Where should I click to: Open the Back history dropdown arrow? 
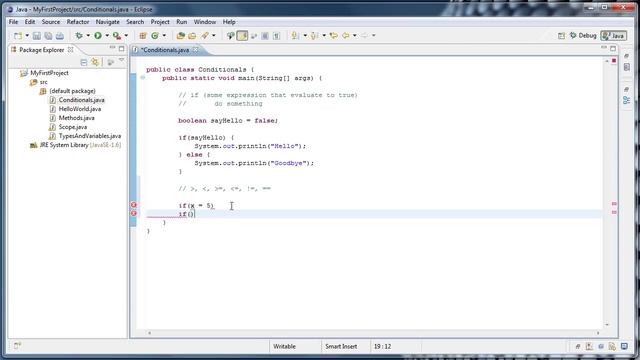point(355,36)
